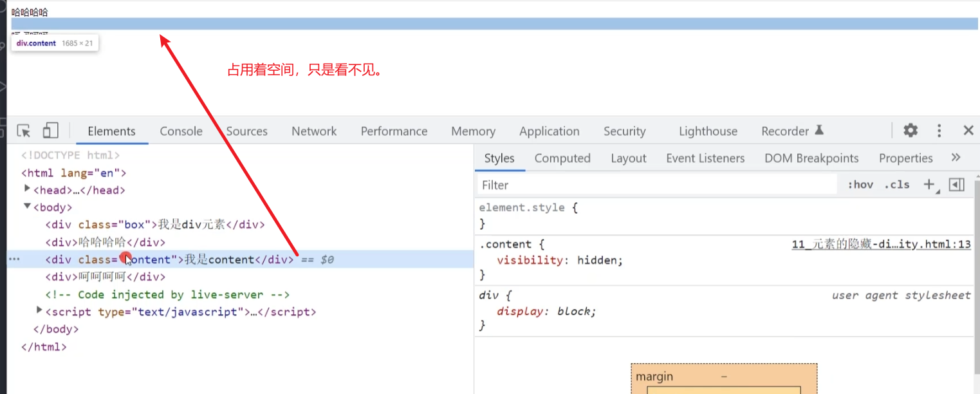Click the .content selector in Styles

pyautogui.click(x=505, y=244)
